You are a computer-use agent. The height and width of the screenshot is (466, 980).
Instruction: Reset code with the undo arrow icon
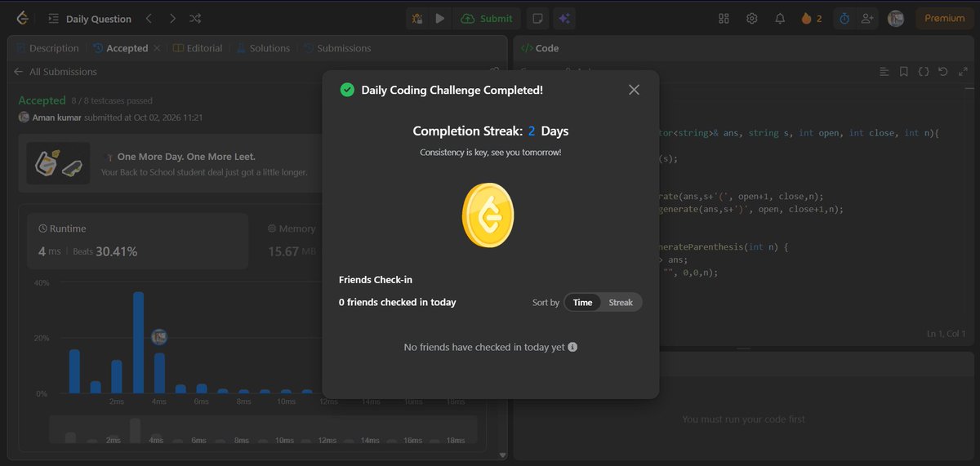tap(943, 72)
